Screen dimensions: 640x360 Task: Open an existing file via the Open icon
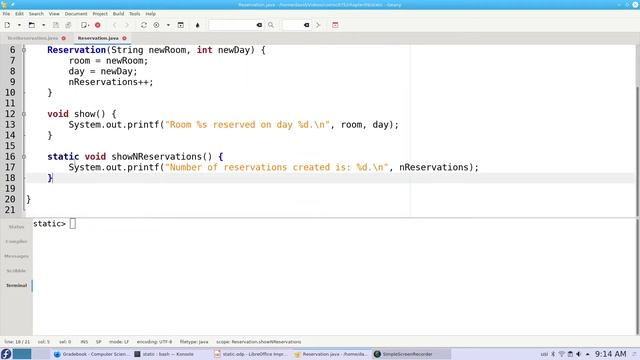coord(31,25)
